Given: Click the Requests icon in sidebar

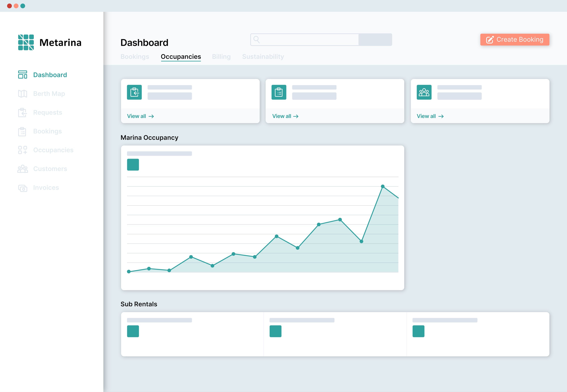Looking at the screenshot, I should (x=22, y=113).
